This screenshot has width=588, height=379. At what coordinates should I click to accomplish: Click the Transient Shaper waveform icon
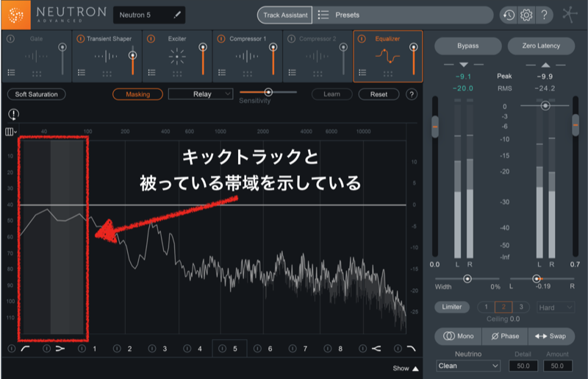(106, 57)
